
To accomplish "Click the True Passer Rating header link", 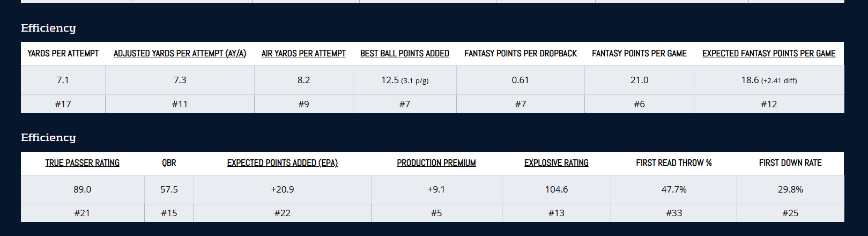I will (x=82, y=163).
